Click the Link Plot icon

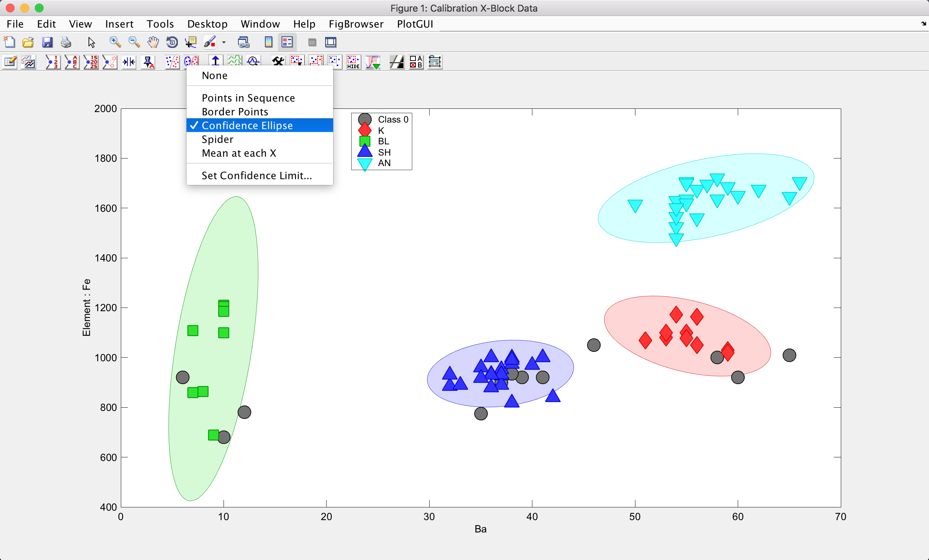coord(243,42)
